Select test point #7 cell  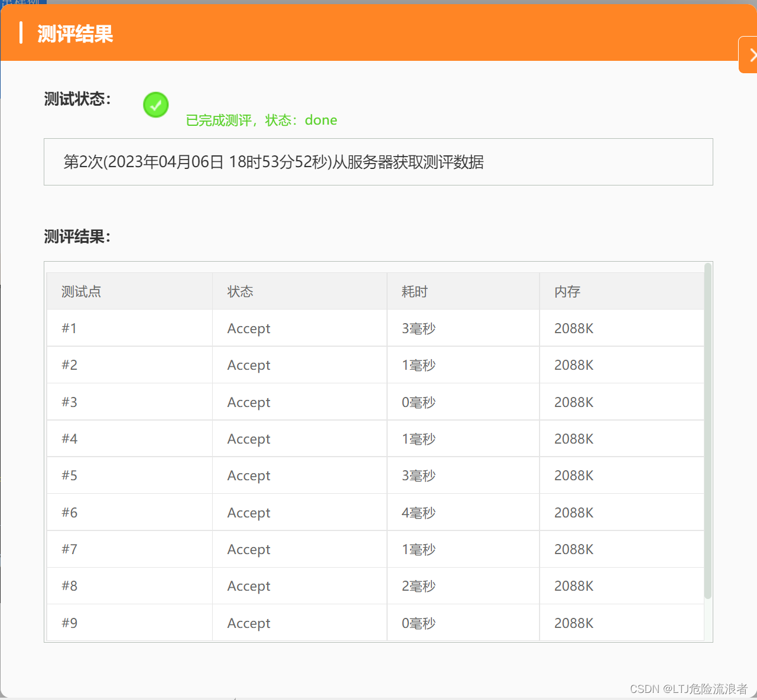click(x=129, y=549)
